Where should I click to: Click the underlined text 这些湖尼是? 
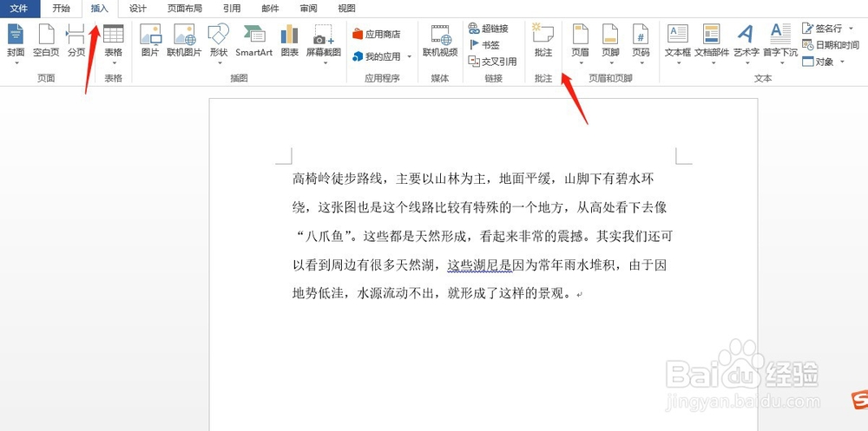pyautogui.click(x=480, y=265)
